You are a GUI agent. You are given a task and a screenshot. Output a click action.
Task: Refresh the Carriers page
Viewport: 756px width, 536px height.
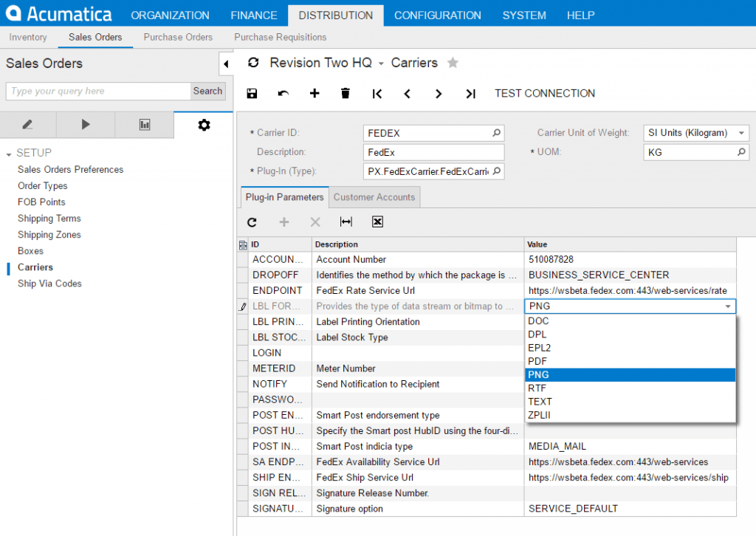click(253, 63)
